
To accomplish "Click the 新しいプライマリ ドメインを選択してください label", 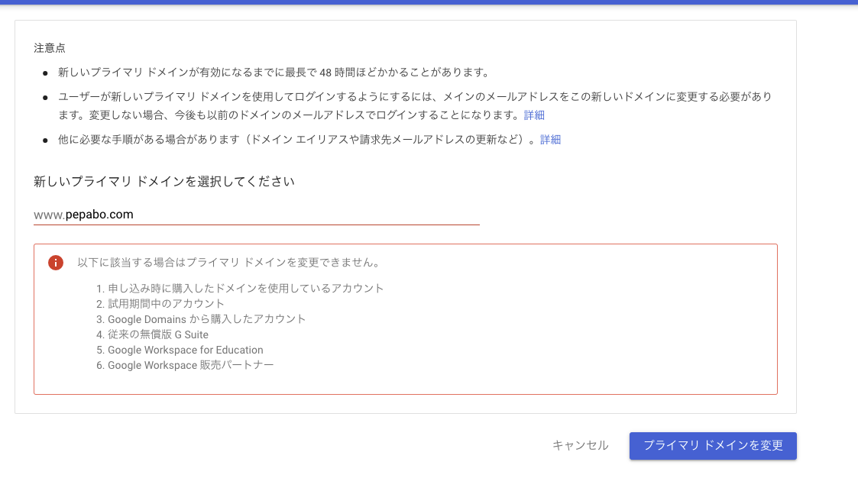I will 164,182.
